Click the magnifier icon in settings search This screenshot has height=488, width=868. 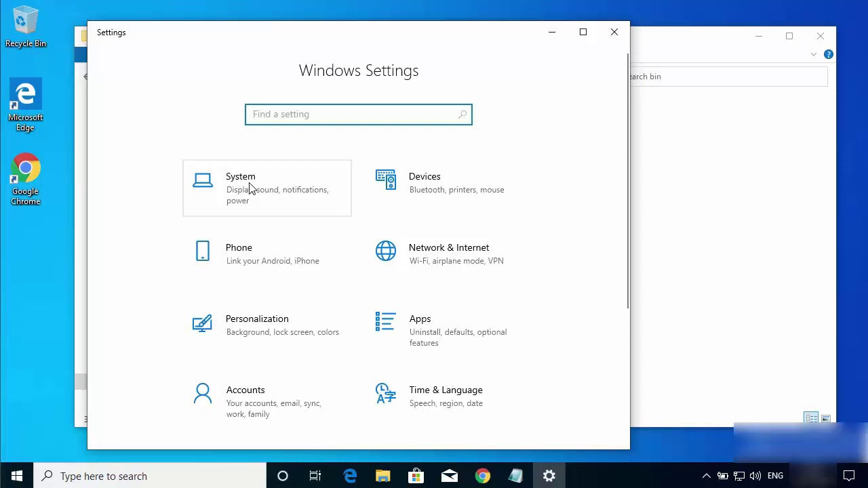tap(462, 115)
